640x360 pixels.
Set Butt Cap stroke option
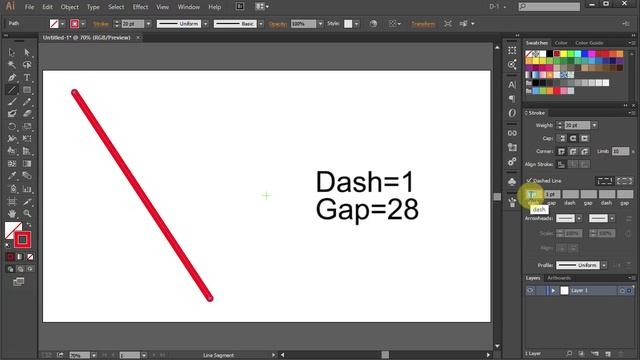click(562, 138)
